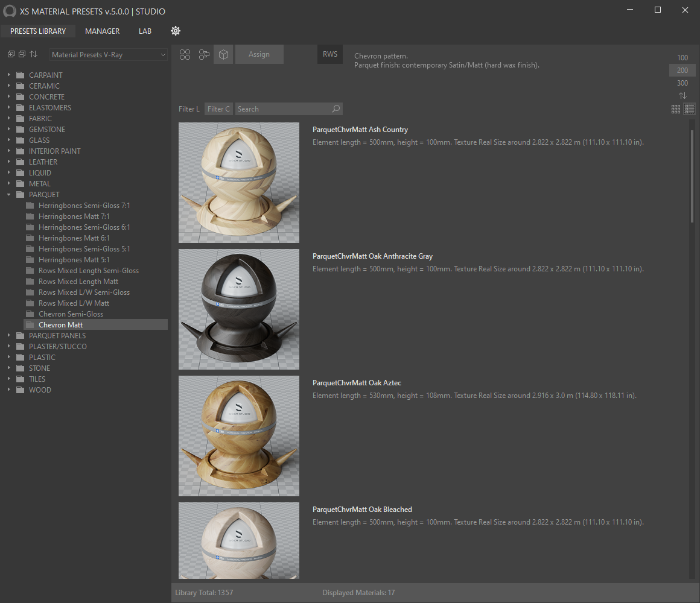This screenshot has width=700, height=603.
Task: Select Herringbones Matt 6:1 folder
Action: (74, 238)
